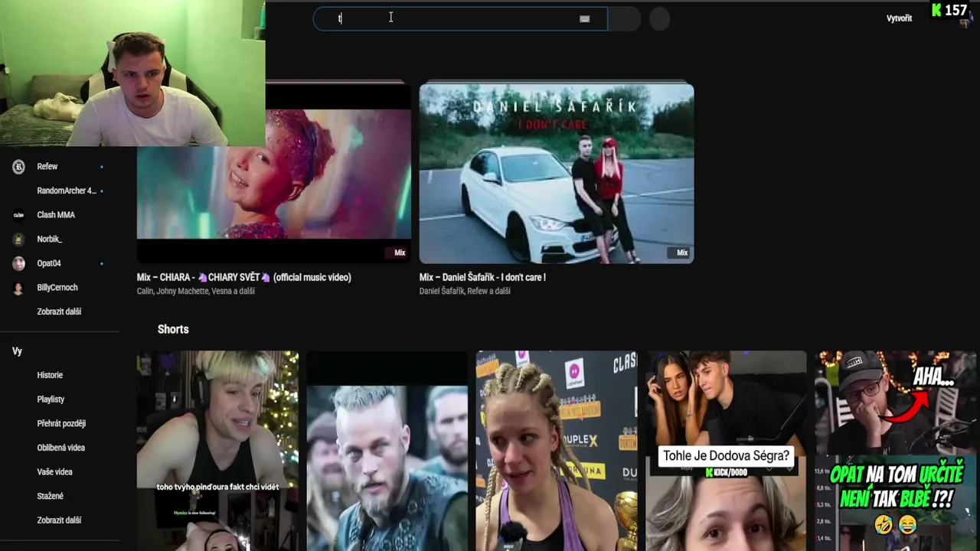Screen dimensions: 980x551
Task: Open the Mix – Daniel Šafařík title link
Action: pyautogui.click(x=482, y=277)
